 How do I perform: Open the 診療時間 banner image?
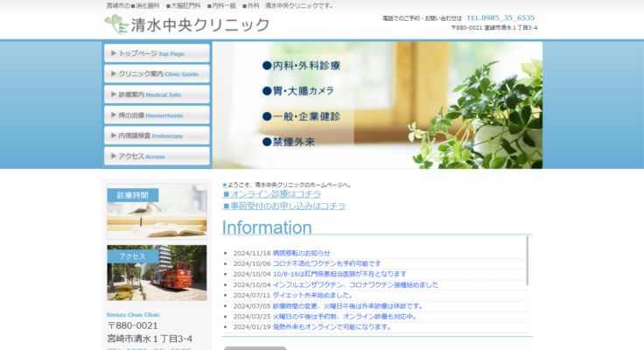pyautogui.click(x=157, y=212)
